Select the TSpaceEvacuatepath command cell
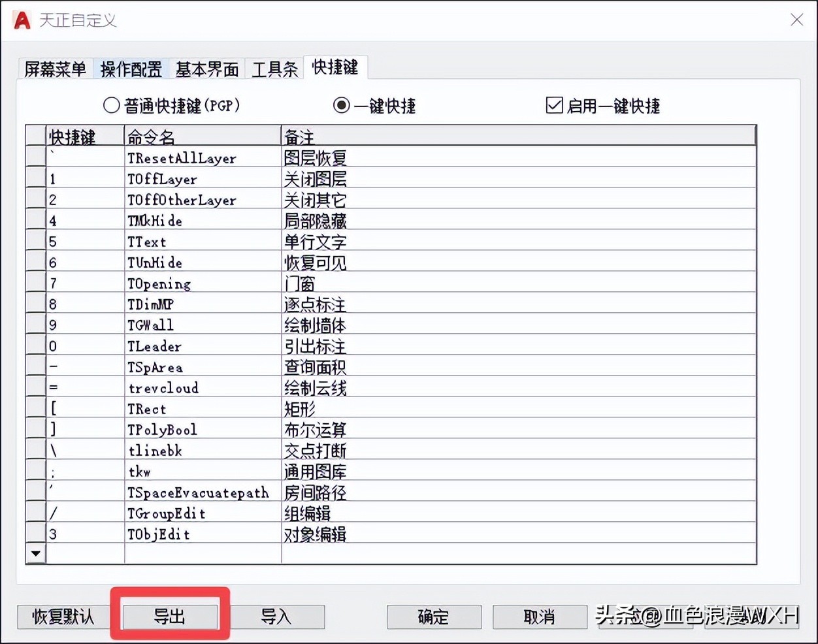The image size is (818, 644). click(203, 492)
